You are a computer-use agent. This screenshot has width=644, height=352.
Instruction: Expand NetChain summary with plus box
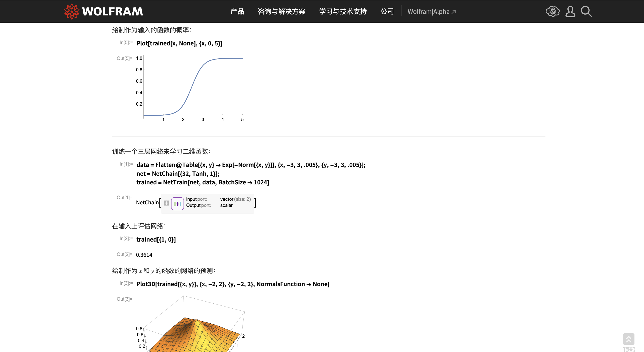coord(166,203)
